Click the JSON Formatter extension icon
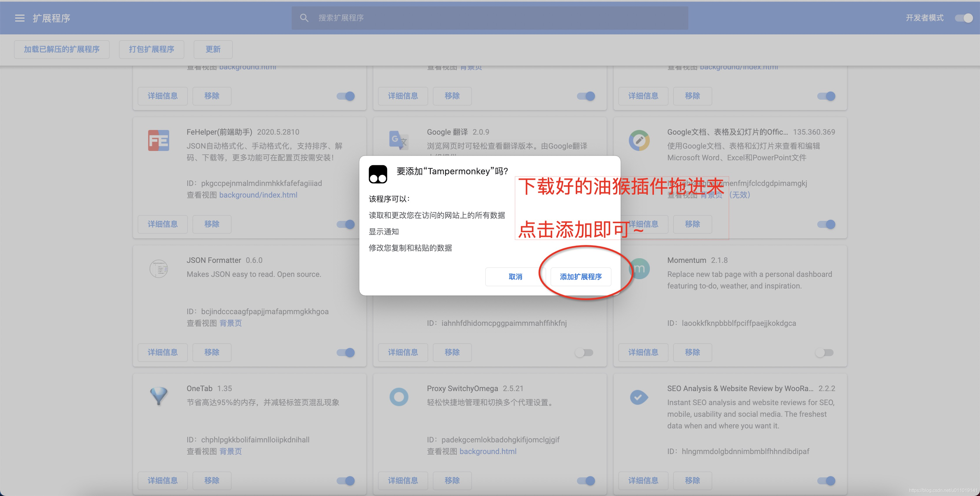Viewport: 980px width, 496px height. pyautogui.click(x=159, y=269)
